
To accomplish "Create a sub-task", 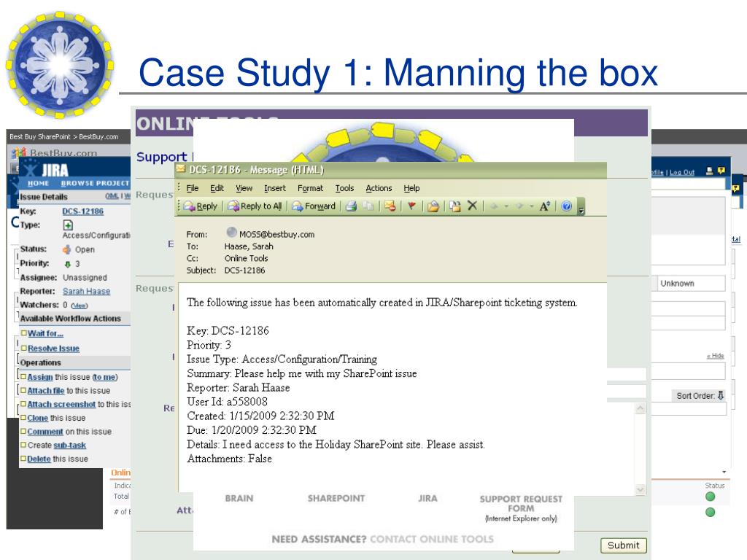I will pos(69,446).
